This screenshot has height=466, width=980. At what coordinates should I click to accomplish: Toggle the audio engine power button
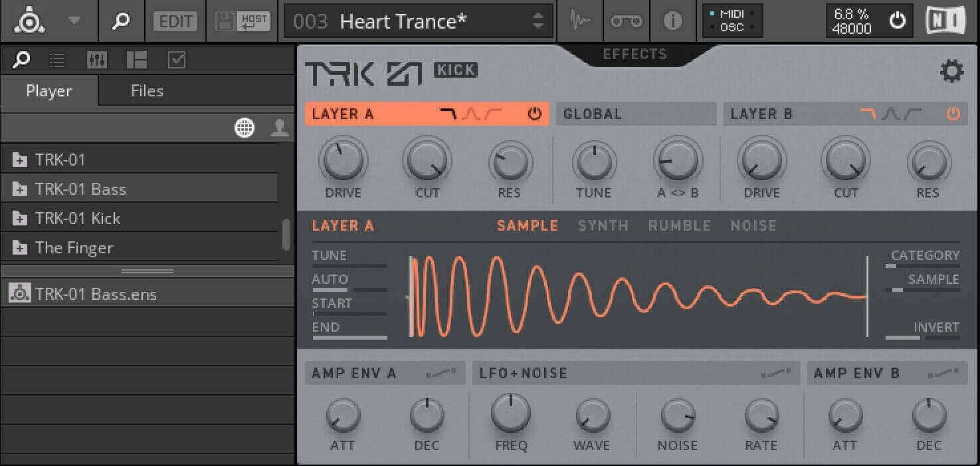coord(898,21)
